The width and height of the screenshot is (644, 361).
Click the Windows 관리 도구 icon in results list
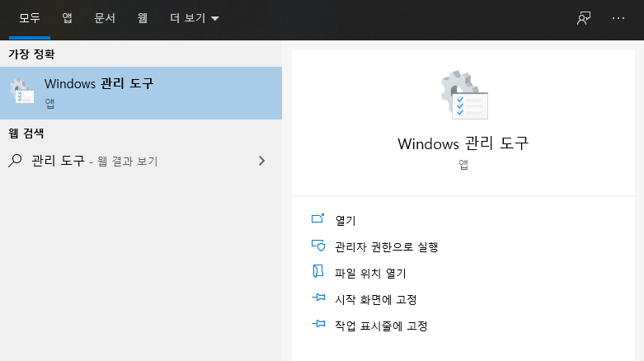(21, 91)
